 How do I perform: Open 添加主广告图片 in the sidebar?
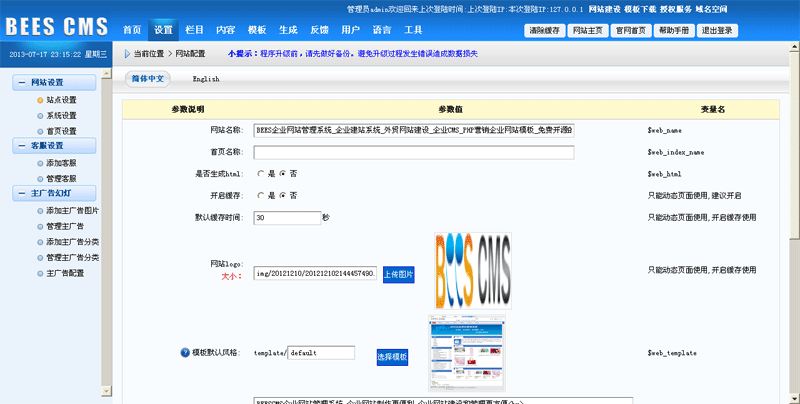(72, 211)
